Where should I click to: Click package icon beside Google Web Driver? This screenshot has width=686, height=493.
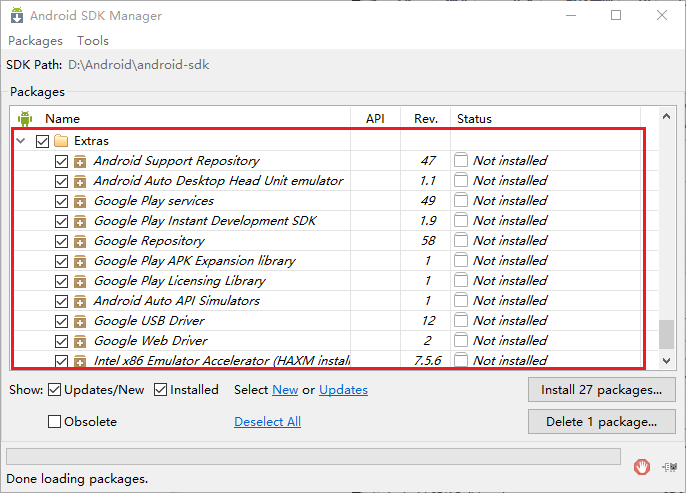[x=80, y=341]
